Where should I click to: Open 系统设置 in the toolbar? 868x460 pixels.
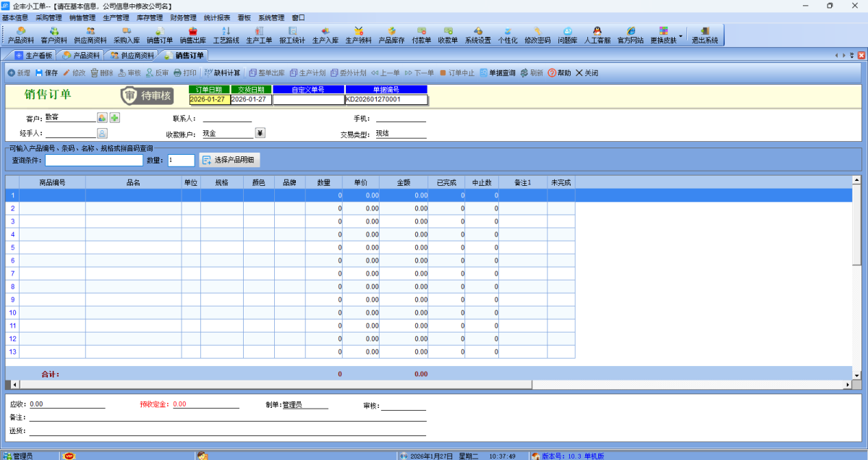[477, 35]
